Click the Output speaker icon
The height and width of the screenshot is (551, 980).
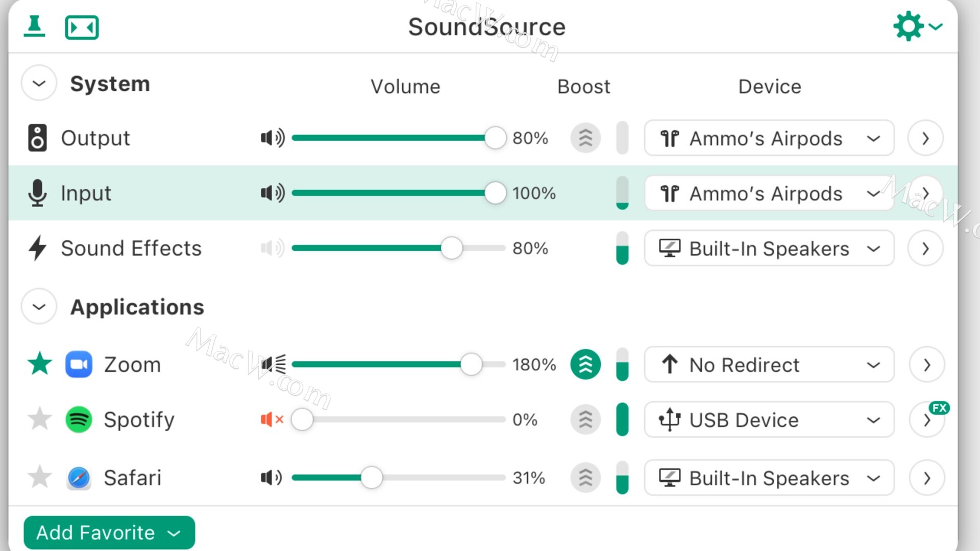tap(37, 138)
